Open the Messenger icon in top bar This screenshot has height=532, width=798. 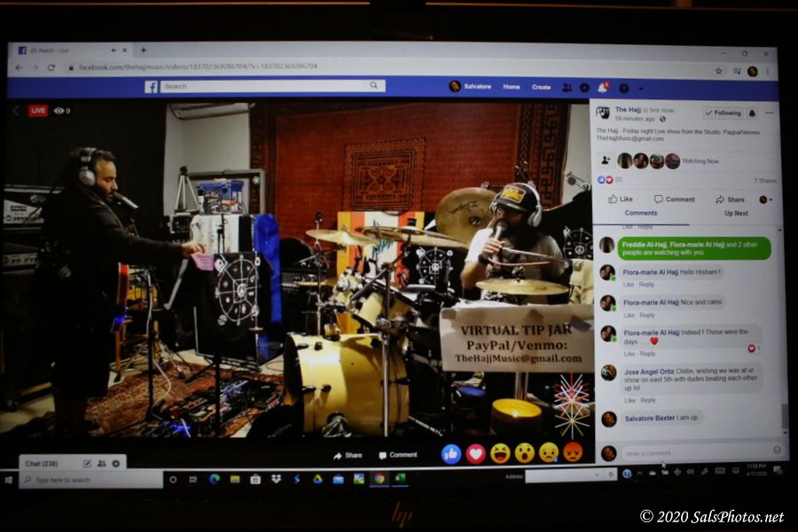point(584,87)
